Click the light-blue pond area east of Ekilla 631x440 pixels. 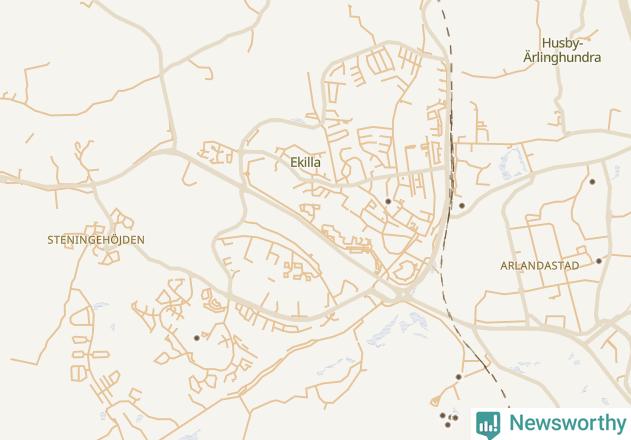pyautogui.click(x=511, y=163)
